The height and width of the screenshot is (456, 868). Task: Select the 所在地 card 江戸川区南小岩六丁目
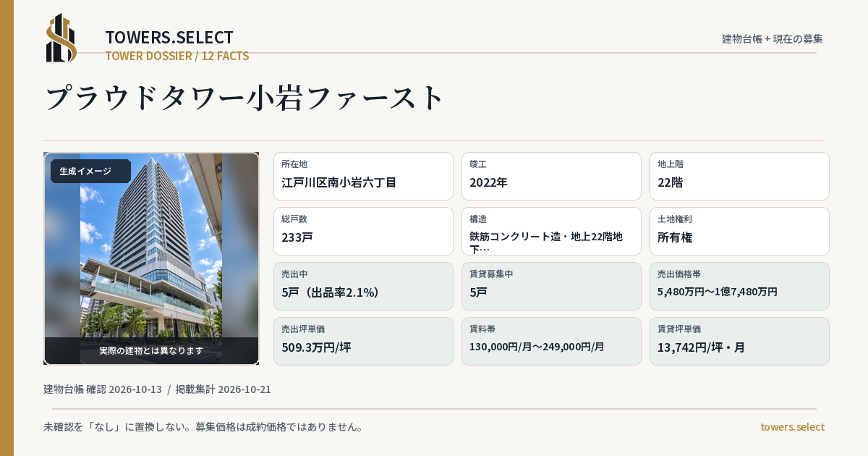[x=363, y=176]
